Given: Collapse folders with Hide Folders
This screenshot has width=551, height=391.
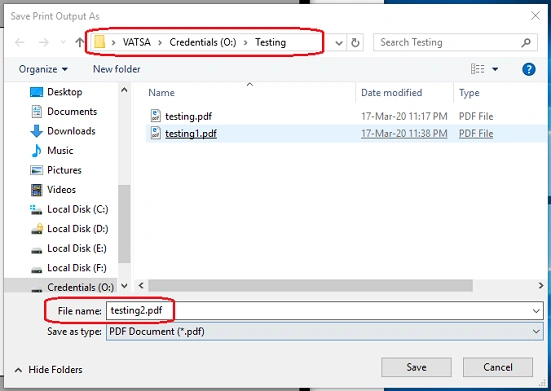Looking at the screenshot, I should tap(48, 370).
